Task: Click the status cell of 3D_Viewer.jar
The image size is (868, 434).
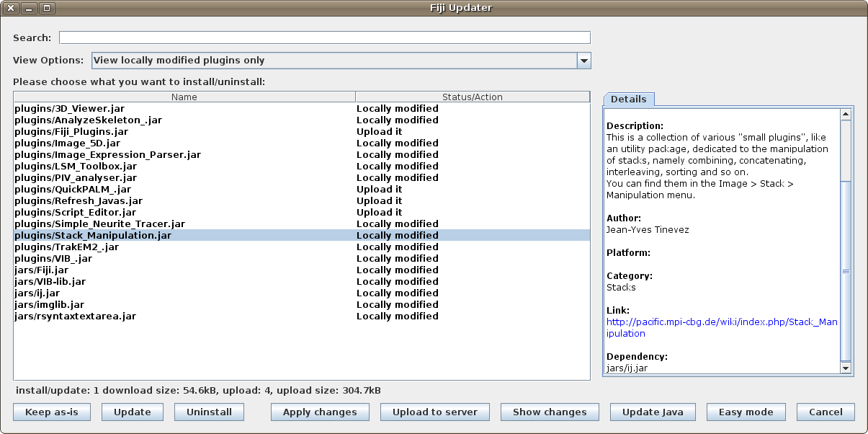Action: point(473,109)
